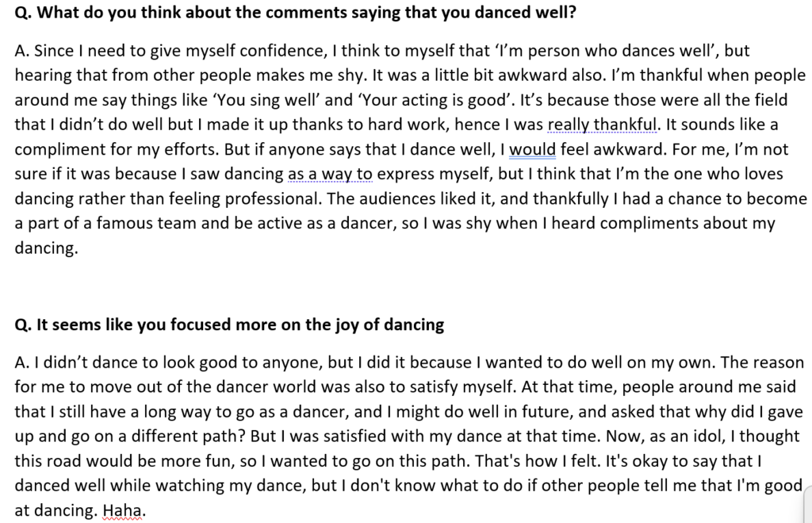Click the red-underlined word "Haha"
The width and height of the screenshot is (812, 523).
pos(121,510)
